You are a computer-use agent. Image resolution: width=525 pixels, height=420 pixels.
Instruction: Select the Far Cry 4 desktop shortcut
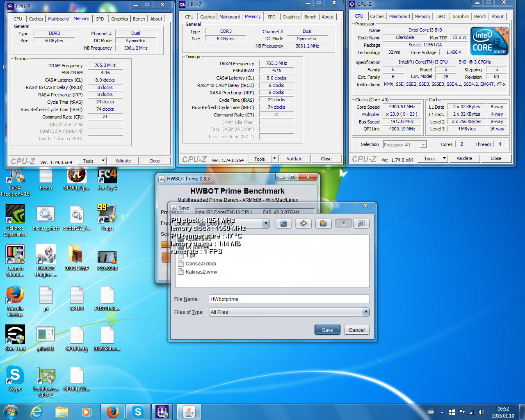click(107, 180)
